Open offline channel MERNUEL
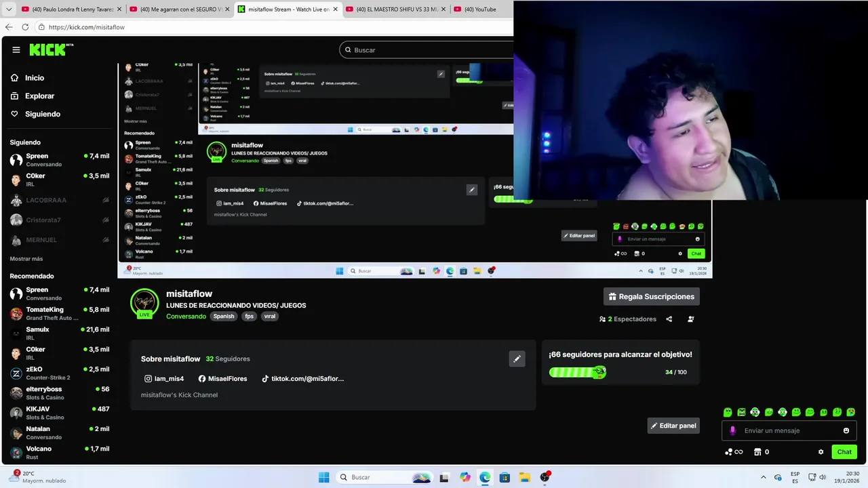This screenshot has height=488, width=868. 60,240
